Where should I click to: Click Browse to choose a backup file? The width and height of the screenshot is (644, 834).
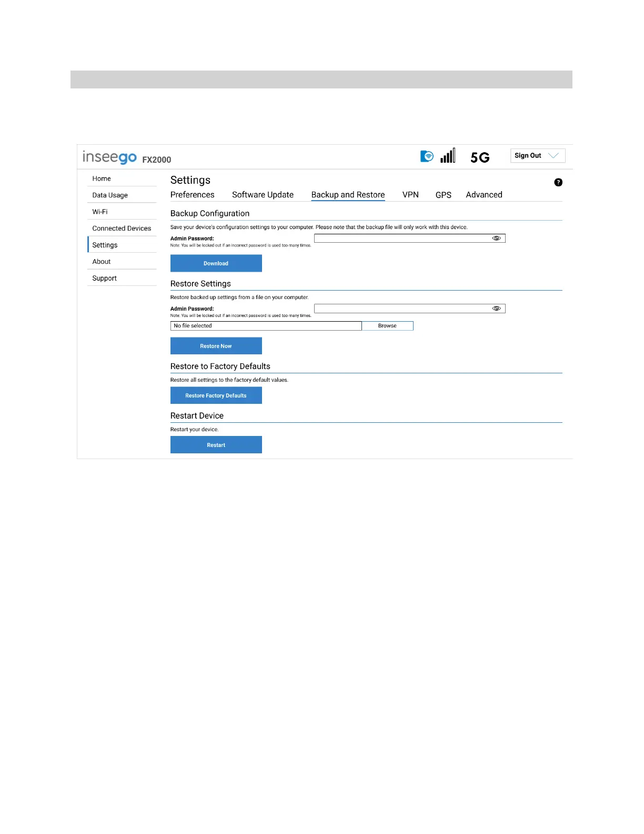[387, 326]
